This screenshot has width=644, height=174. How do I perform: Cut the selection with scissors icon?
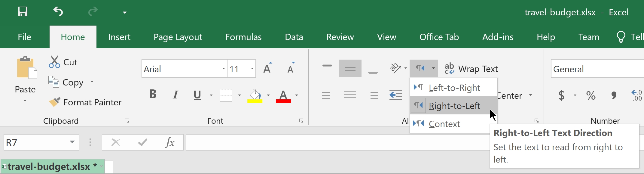click(63, 62)
